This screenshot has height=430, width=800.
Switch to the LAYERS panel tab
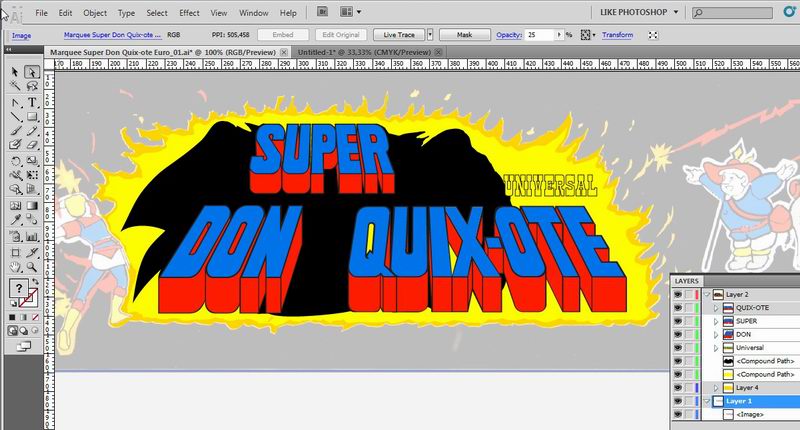tap(686, 281)
